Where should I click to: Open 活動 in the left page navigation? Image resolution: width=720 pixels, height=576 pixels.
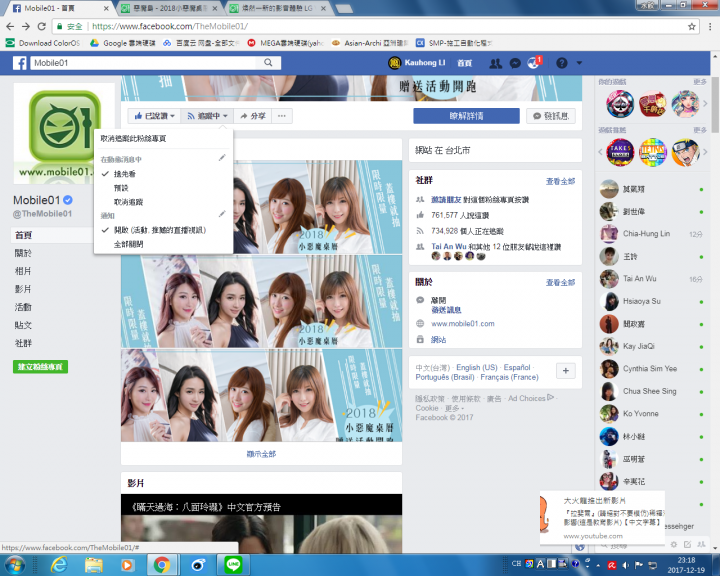coord(23,307)
